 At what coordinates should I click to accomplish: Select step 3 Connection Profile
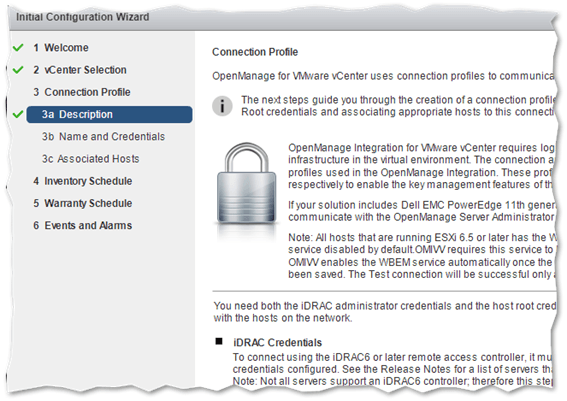click(x=82, y=92)
